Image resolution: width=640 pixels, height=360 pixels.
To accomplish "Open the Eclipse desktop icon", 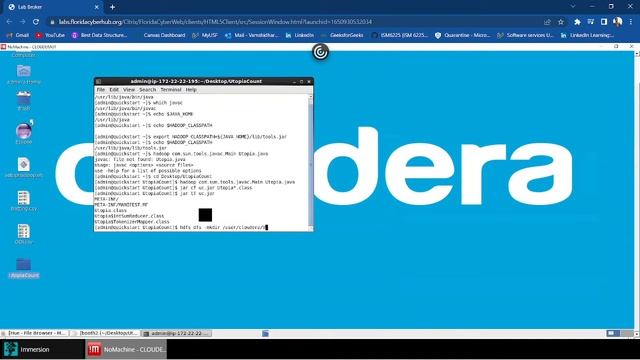I will tap(24, 132).
